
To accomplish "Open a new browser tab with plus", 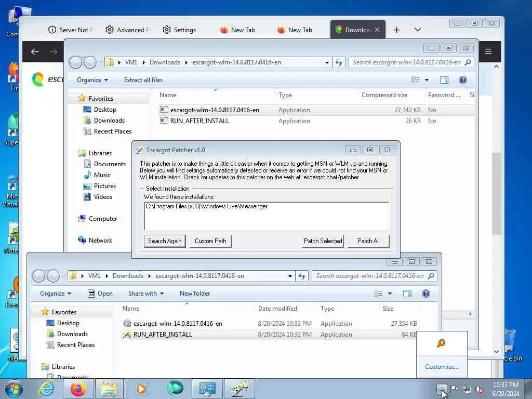I will (396, 30).
